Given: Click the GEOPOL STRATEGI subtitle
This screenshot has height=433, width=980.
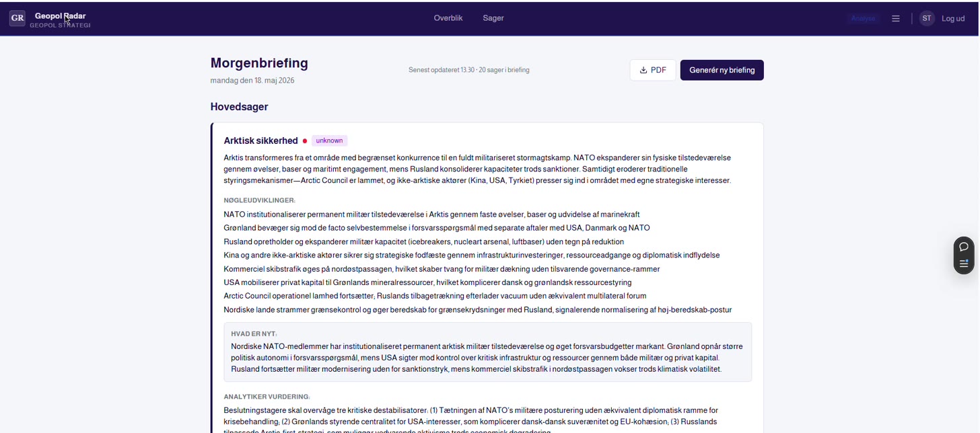Looking at the screenshot, I should [x=60, y=26].
